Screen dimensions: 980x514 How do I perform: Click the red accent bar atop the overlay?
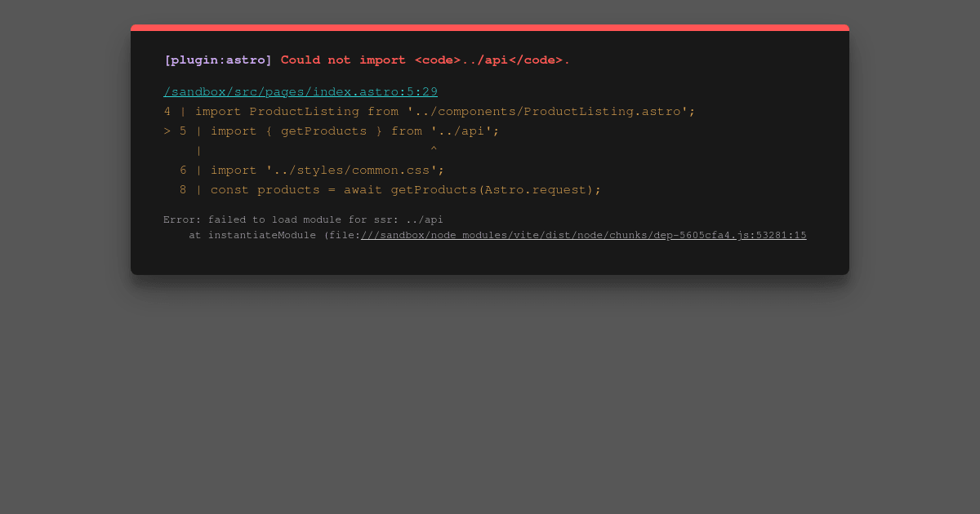pyautogui.click(x=490, y=27)
